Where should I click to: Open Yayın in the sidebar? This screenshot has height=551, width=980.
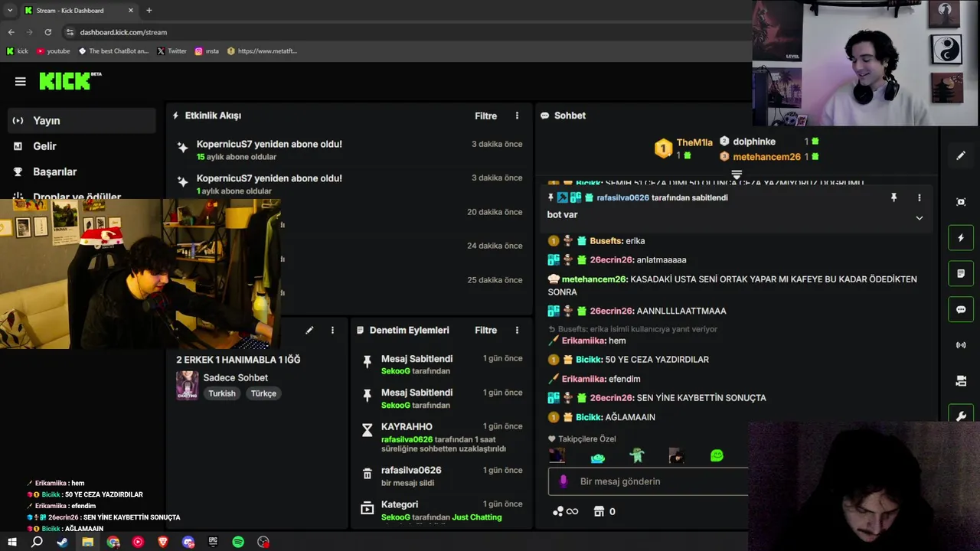(x=82, y=120)
